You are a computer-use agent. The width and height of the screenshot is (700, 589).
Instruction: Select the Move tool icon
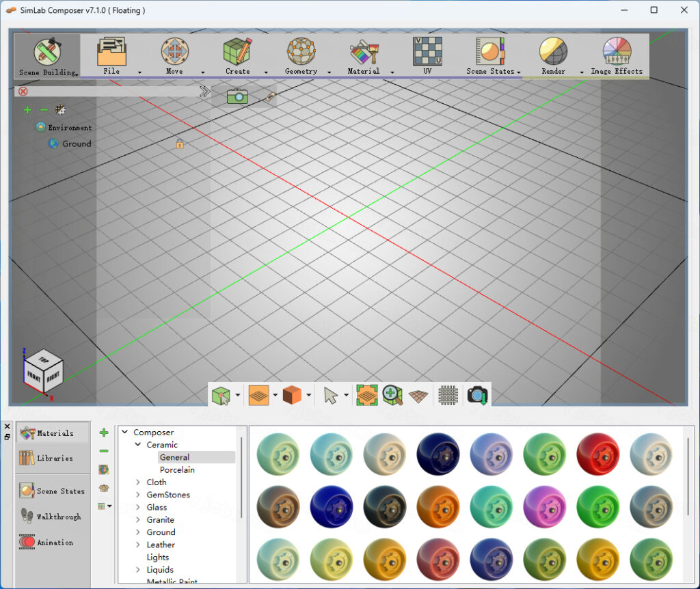pos(174,51)
